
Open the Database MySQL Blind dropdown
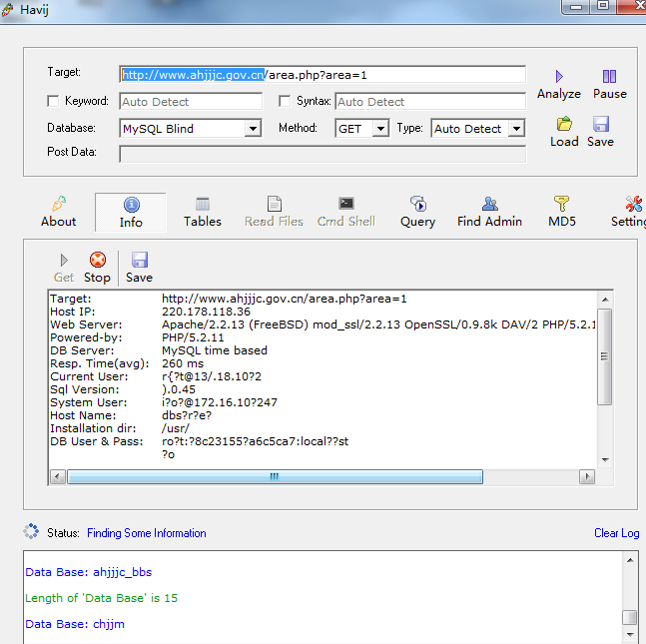point(253,129)
